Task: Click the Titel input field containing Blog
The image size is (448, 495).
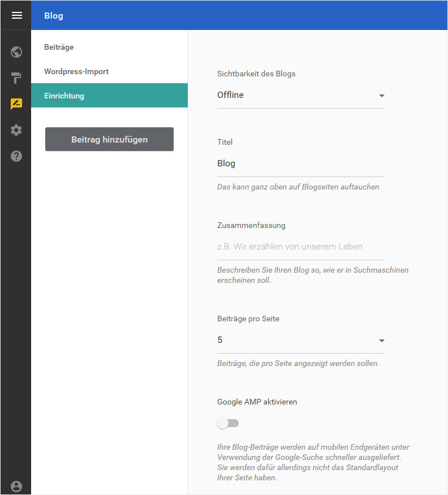Action: (300, 163)
